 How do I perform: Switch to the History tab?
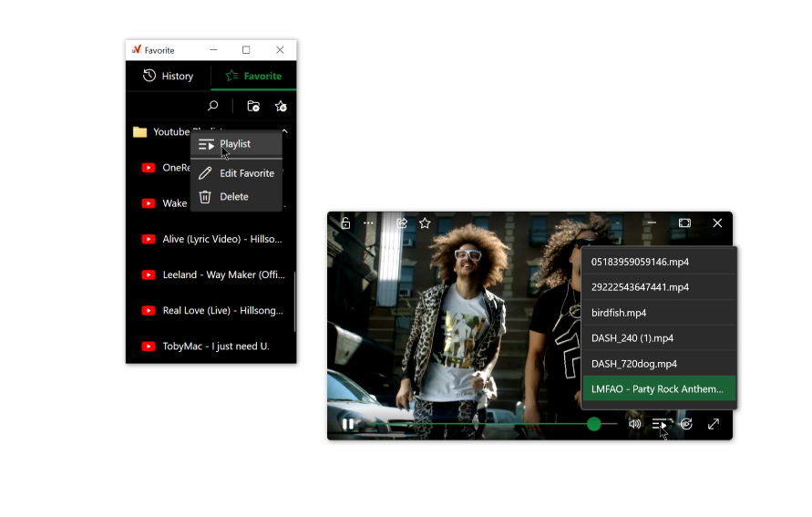(x=168, y=76)
